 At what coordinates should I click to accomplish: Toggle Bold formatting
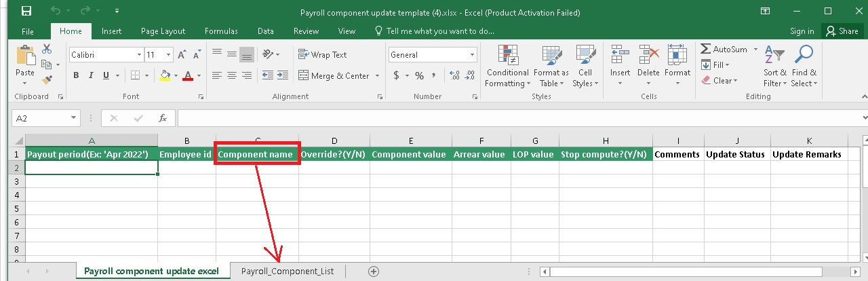(77, 75)
